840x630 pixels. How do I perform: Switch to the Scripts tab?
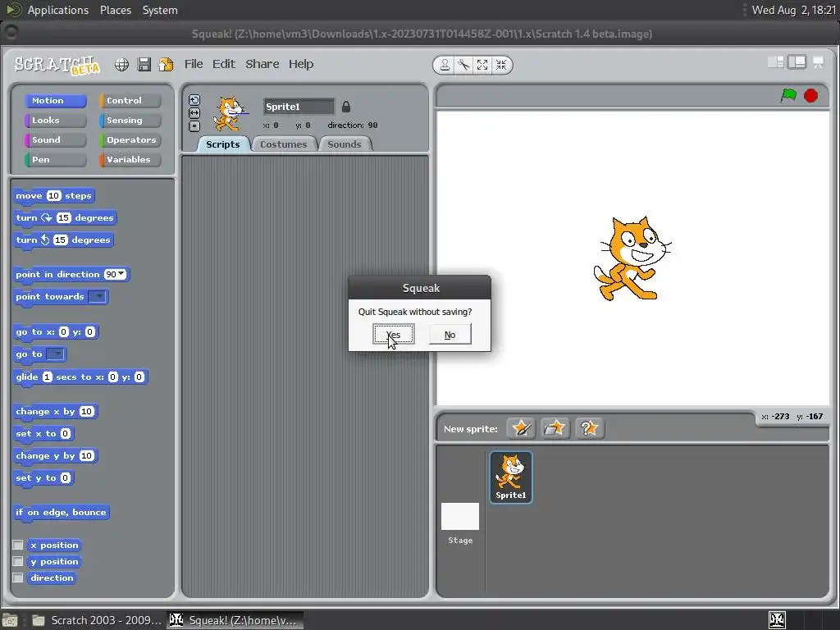(x=223, y=144)
